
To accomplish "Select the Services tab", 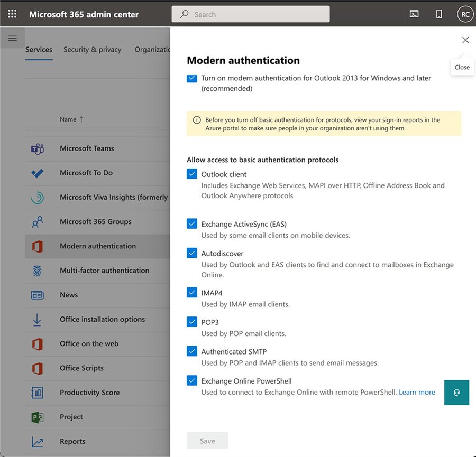I will click(x=39, y=50).
